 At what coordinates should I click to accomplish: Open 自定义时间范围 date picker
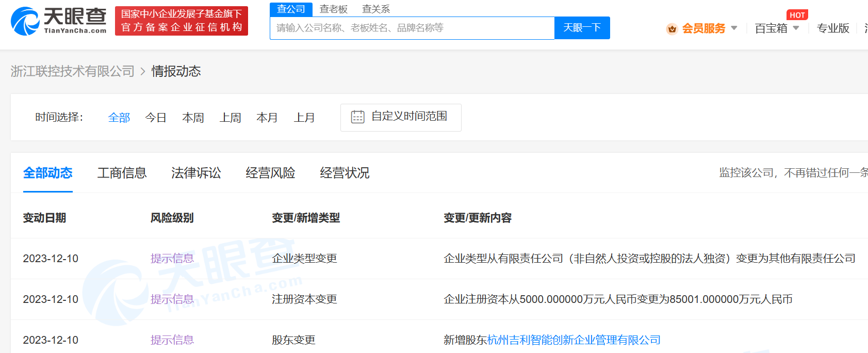pos(401,118)
